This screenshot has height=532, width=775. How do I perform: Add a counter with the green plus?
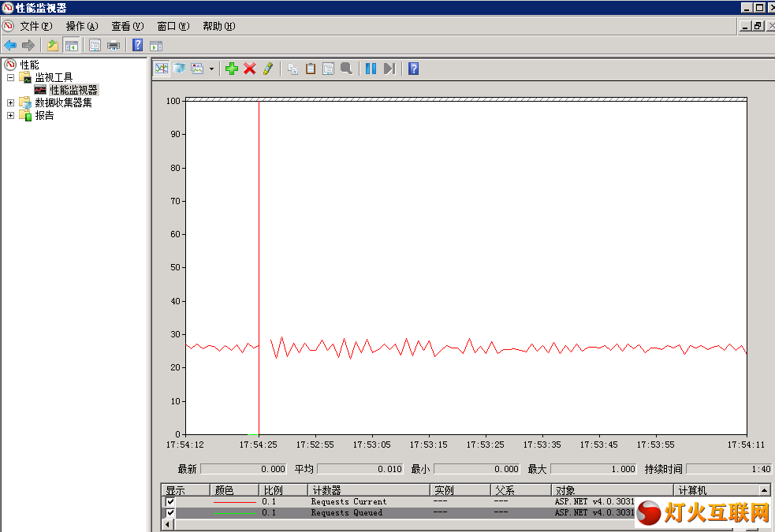click(x=231, y=69)
